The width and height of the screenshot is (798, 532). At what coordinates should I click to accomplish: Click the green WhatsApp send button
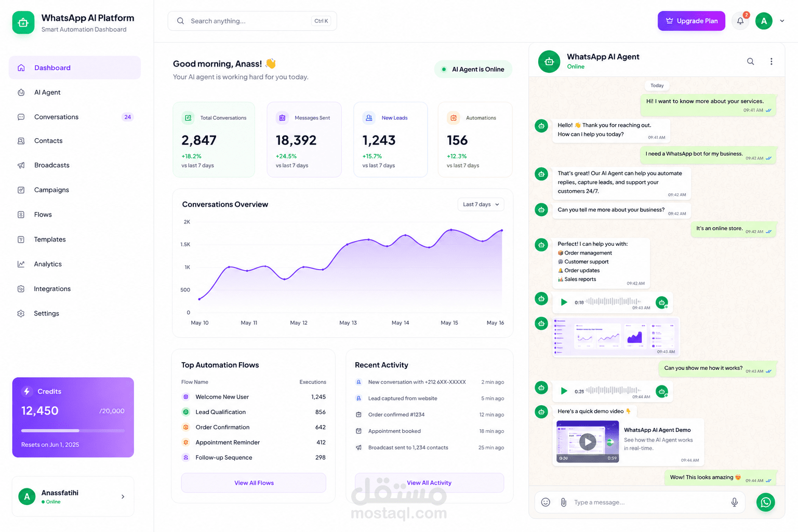(x=765, y=502)
